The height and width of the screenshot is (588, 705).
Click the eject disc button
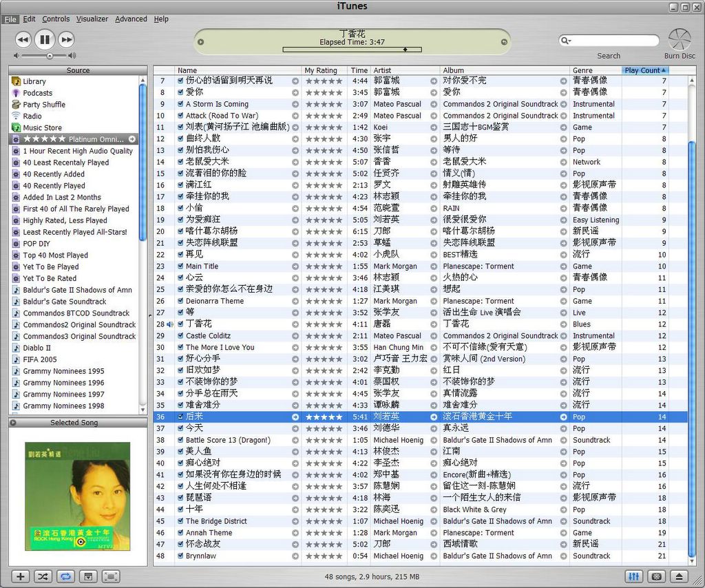point(680,576)
